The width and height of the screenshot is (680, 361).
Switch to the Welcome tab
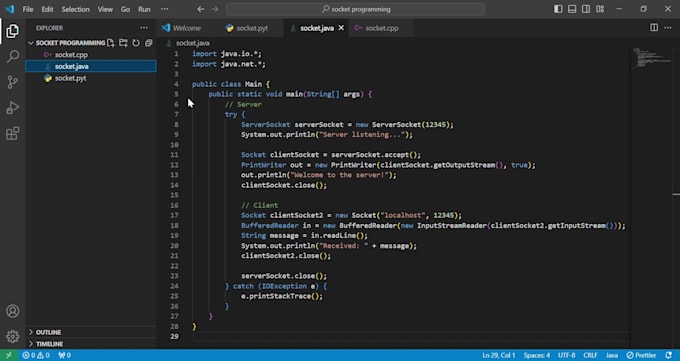187,28
